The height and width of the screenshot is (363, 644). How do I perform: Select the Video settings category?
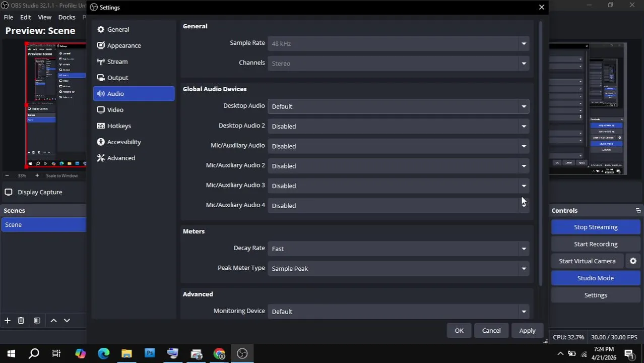point(134,110)
